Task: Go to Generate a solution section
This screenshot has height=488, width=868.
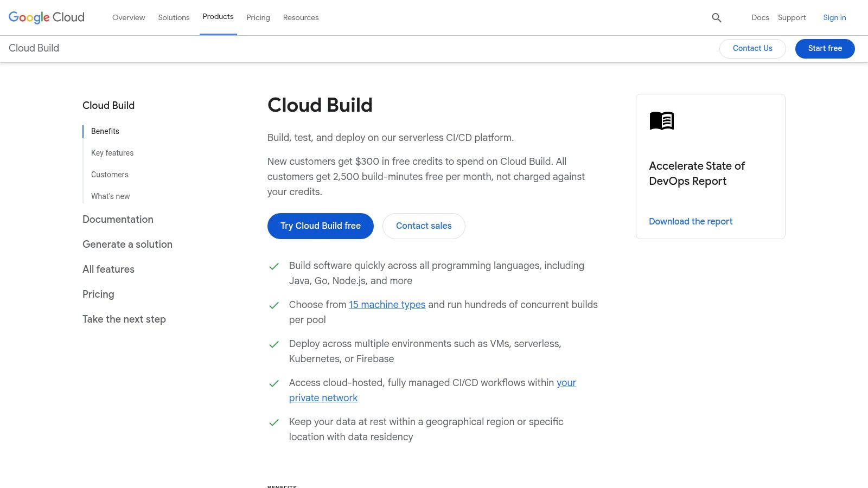Action: [127, 244]
